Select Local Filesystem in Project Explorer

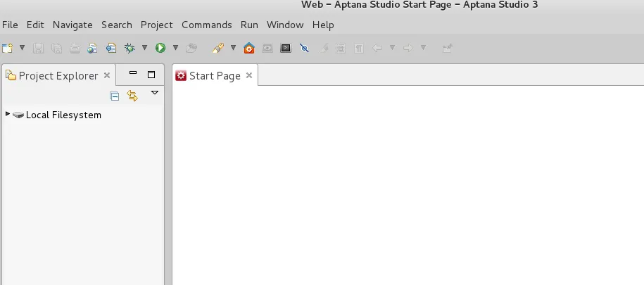tap(63, 115)
